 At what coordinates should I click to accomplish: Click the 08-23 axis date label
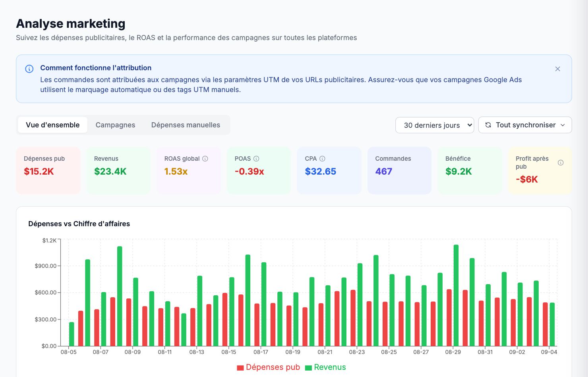(357, 352)
